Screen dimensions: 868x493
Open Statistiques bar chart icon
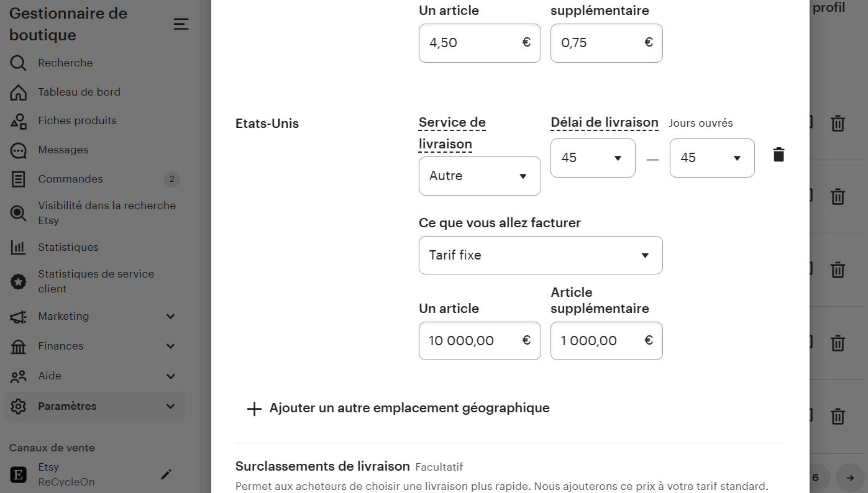point(19,248)
